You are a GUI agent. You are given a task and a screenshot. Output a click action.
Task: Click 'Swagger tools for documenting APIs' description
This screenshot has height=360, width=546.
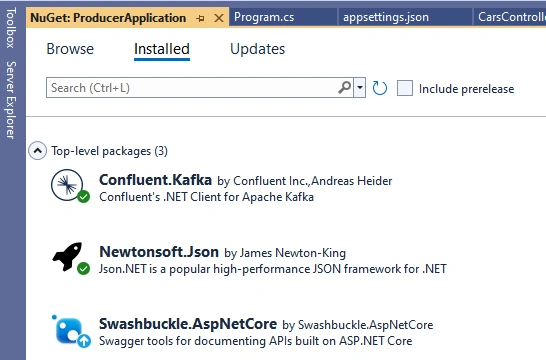pos(256,341)
